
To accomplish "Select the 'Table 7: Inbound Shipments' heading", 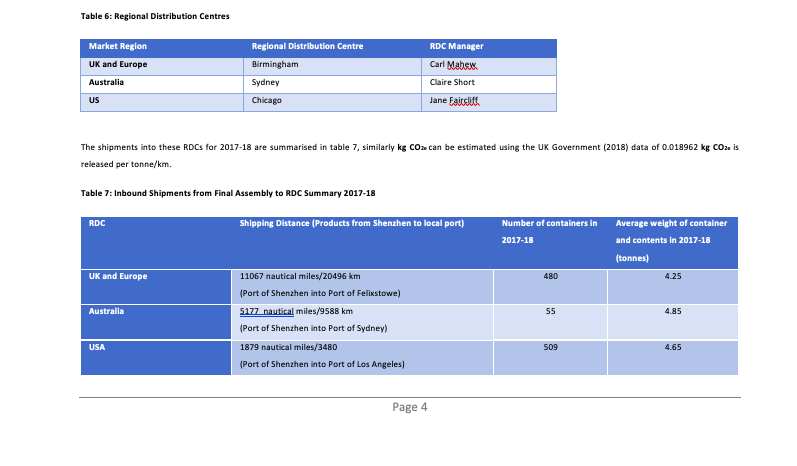I will pos(228,193).
